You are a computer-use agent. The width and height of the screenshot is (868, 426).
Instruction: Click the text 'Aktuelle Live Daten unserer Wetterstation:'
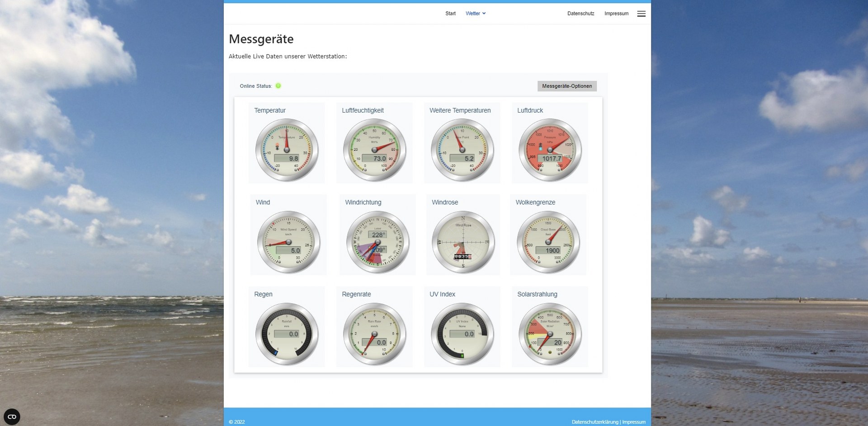pyautogui.click(x=288, y=57)
